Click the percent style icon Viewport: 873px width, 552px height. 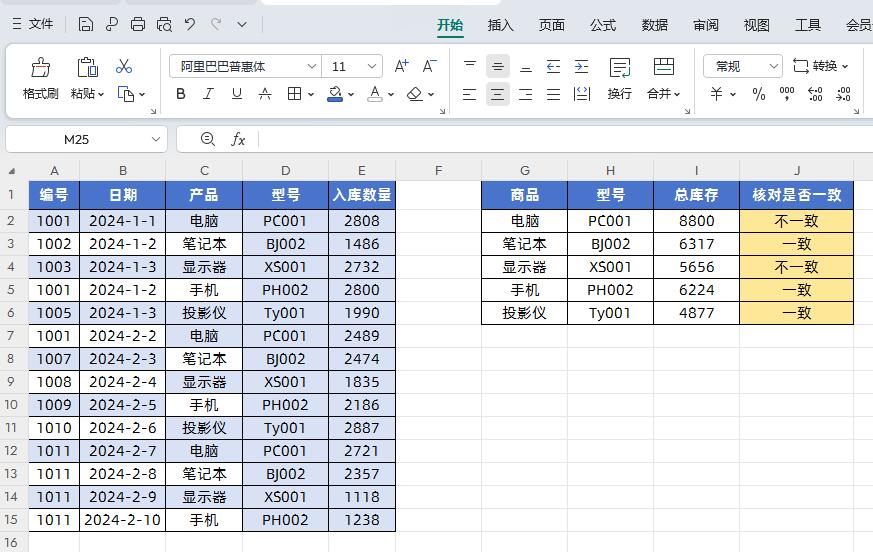coord(758,94)
